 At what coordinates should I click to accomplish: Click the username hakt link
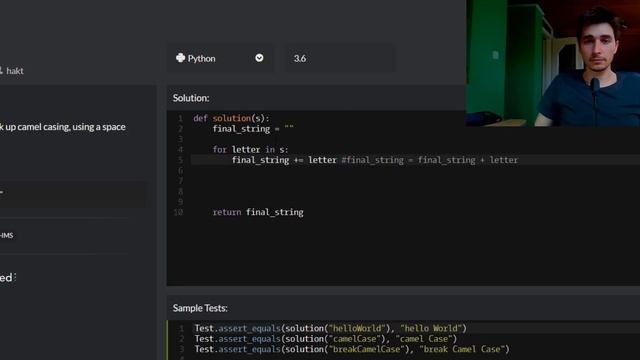pos(15,71)
